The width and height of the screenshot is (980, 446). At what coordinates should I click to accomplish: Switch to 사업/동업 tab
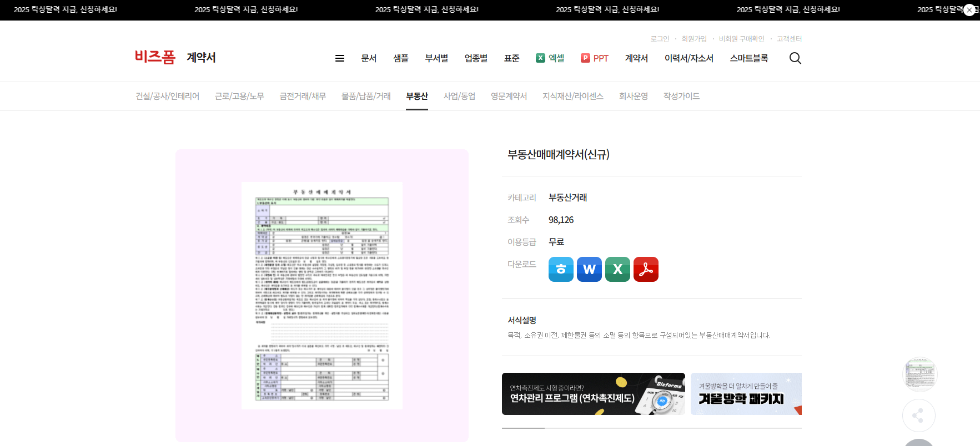coord(459,97)
